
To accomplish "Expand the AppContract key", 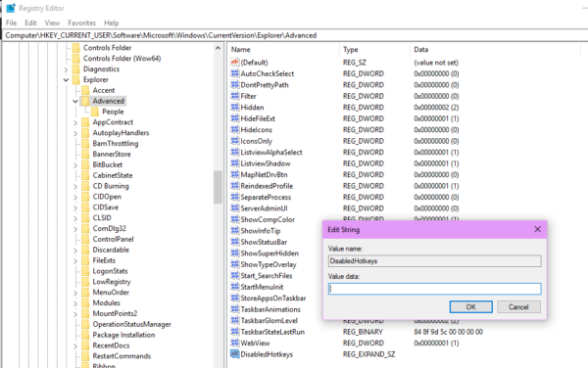I will [75, 122].
